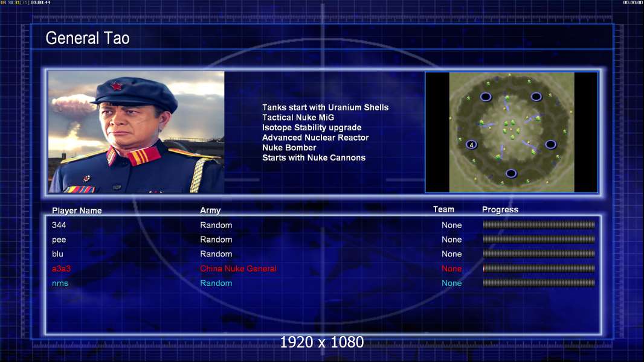Click player name 'a3a3'
The width and height of the screenshot is (644, 362).
click(61, 269)
